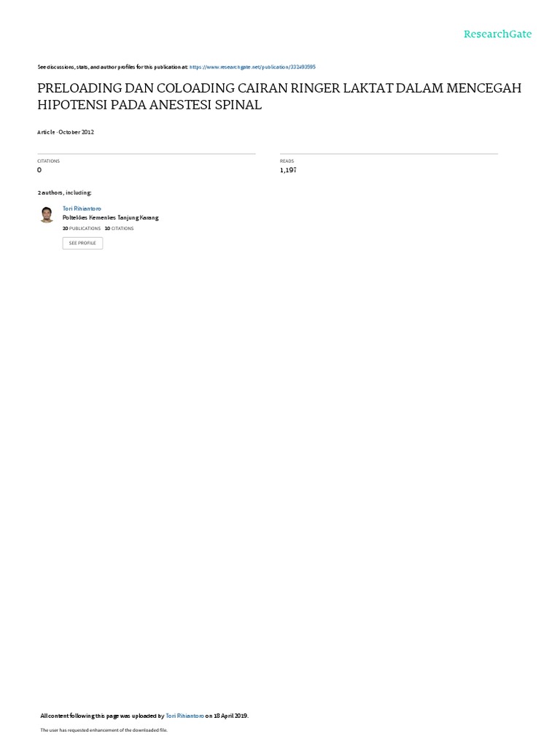Click the "2 authors, including" heading

(x=64, y=193)
